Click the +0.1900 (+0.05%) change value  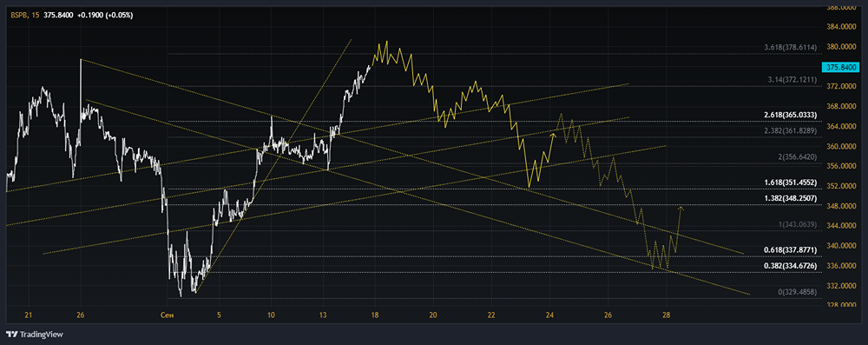click(x=106, y=15)
